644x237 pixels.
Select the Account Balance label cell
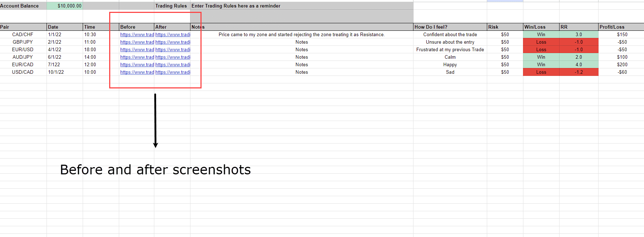[23, 6]
